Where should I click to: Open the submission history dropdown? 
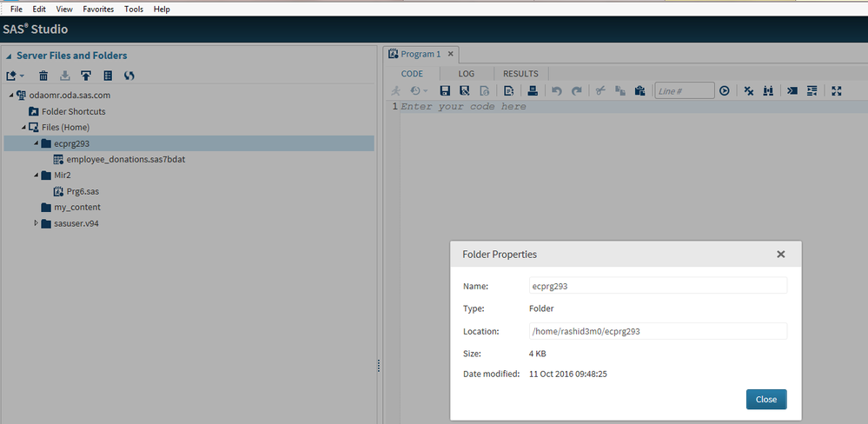click(419, 90)
